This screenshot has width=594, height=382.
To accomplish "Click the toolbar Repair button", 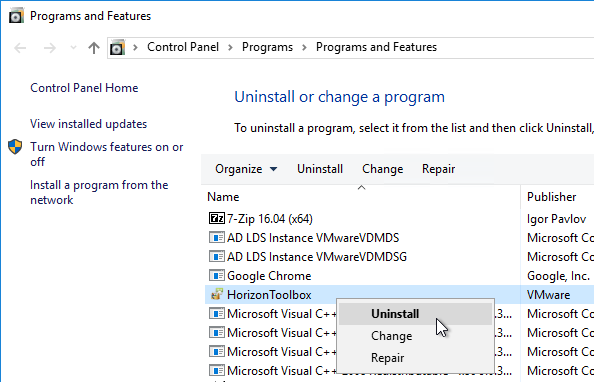I will (438, 169).
